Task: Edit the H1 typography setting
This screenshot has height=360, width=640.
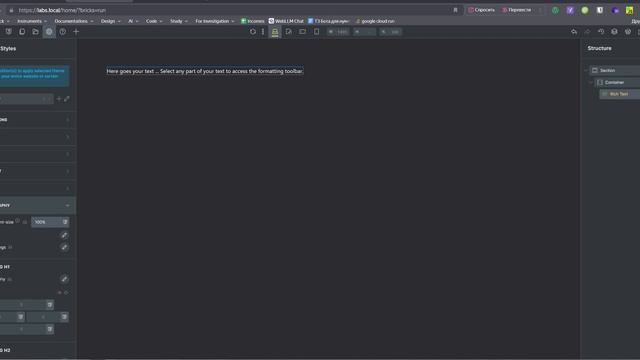Action: (x=64, y=279)
